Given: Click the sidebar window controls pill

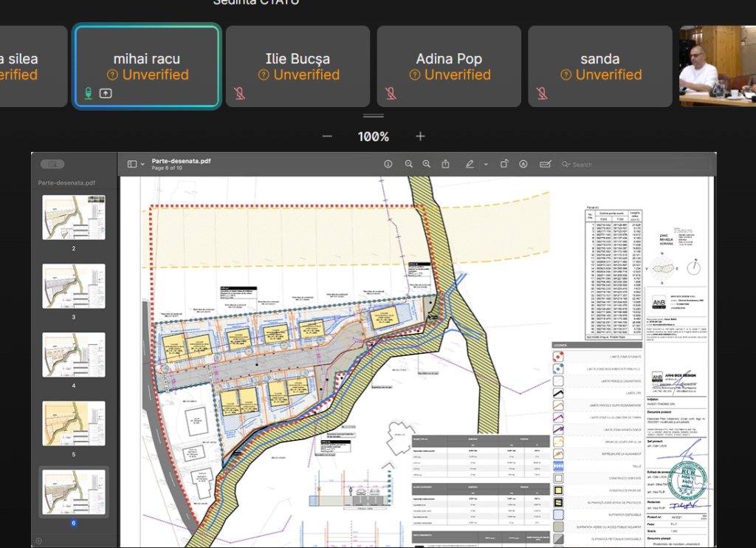Looking at the screenshot, I should [x=52, y=164].
